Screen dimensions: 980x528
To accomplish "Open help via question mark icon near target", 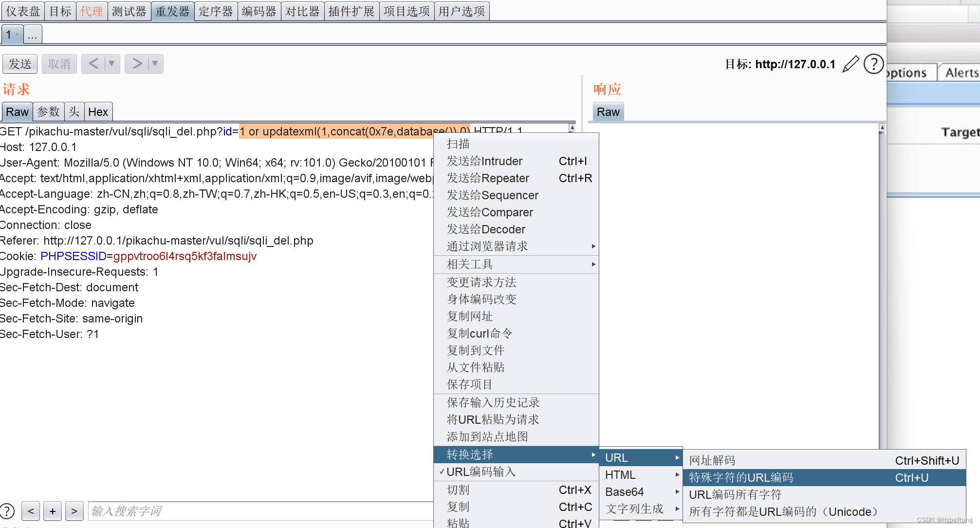I will pyautogui.click(x=873, y=64).
